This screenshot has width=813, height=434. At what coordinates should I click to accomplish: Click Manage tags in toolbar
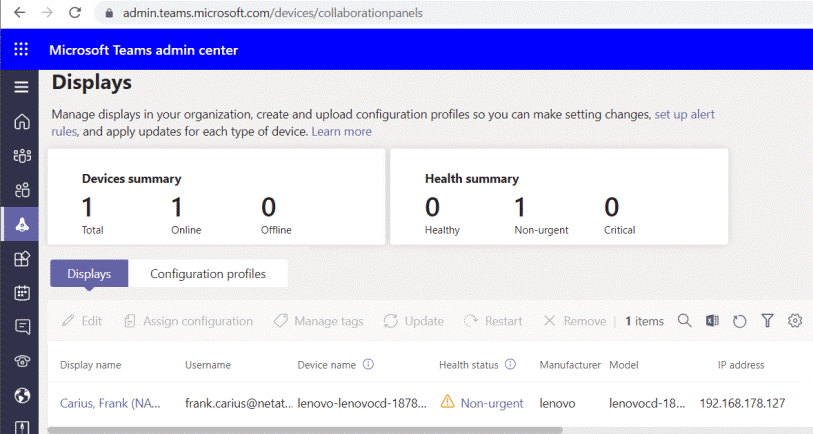[x=318, y=321]
